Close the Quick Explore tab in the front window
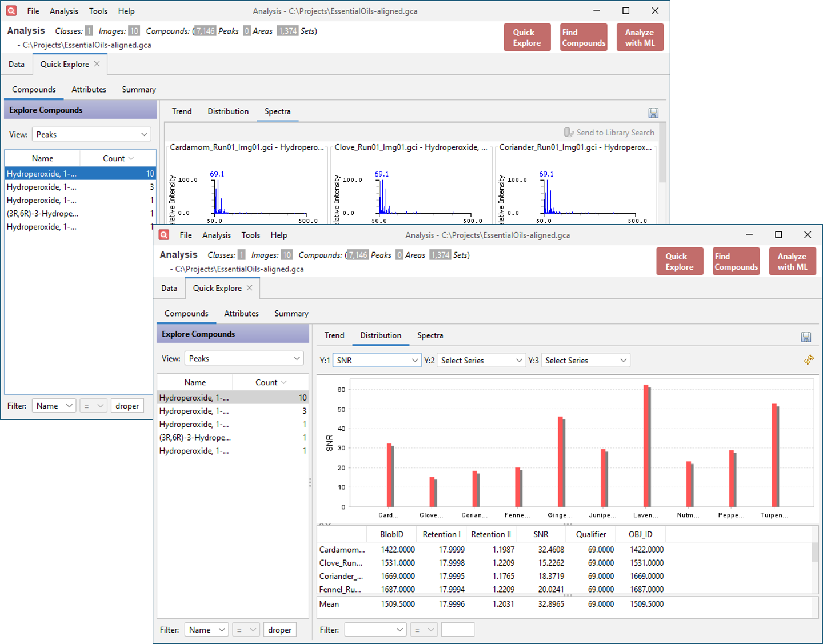The height and width of the screenshot is (644, 823). coord(250,288)
